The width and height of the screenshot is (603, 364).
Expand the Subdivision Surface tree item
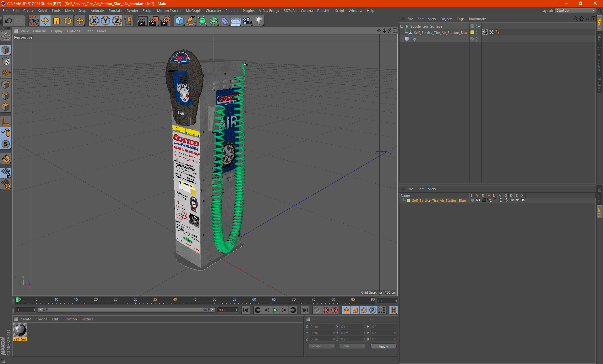402,26
